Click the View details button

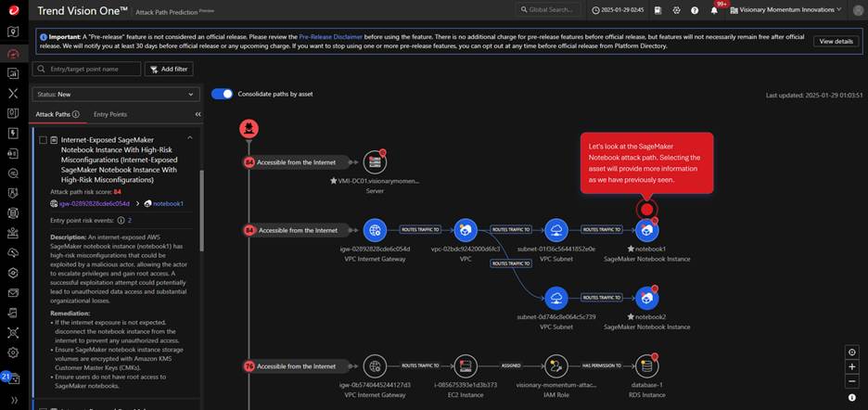(836, 42)
